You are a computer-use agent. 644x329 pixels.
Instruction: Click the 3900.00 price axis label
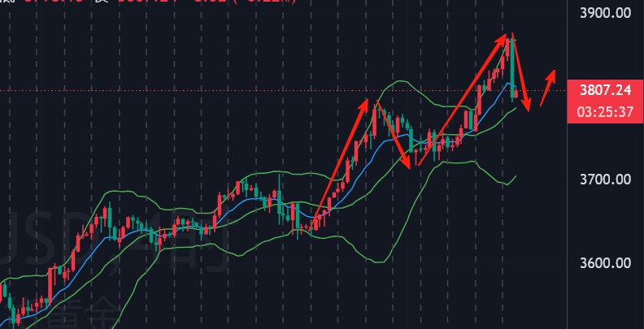(x=606, y=13)
